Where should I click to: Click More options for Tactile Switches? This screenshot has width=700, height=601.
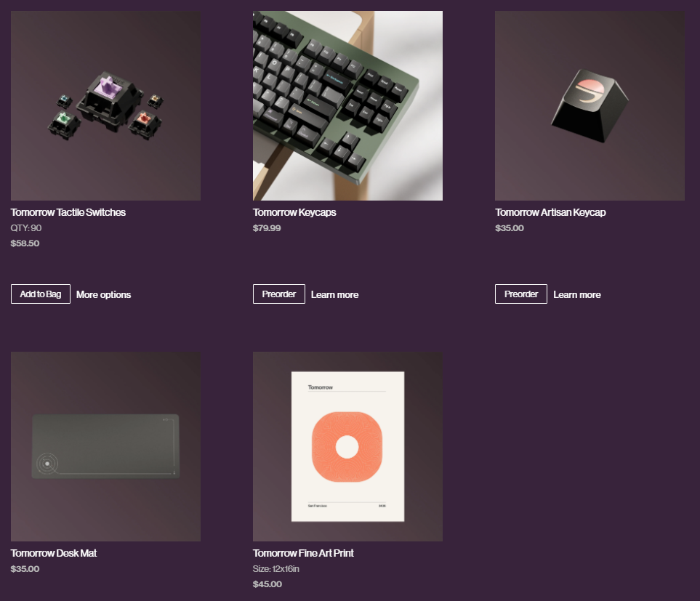[x=103, y=294]
